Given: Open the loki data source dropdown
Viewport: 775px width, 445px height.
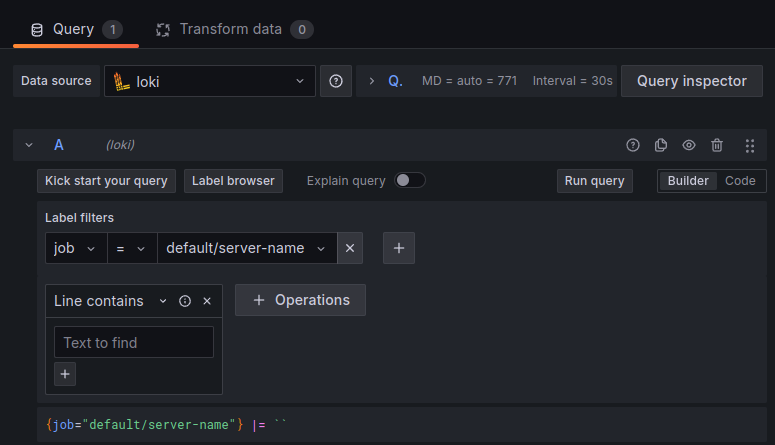Looking at the screenshot, I should (210, 81).
